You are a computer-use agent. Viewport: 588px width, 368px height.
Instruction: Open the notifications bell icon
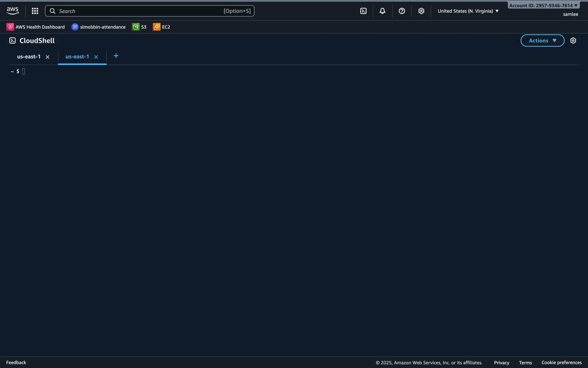point(382,11)
